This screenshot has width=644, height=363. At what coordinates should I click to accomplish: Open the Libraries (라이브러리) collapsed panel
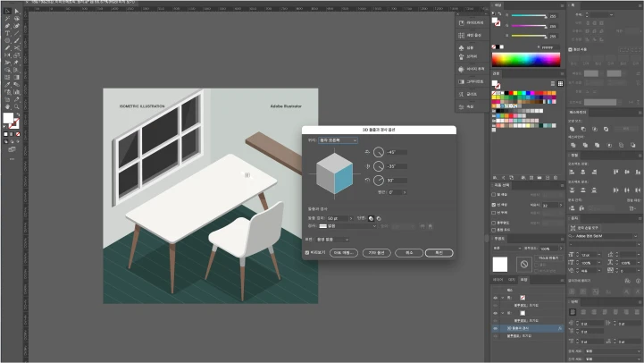[472, 22]
